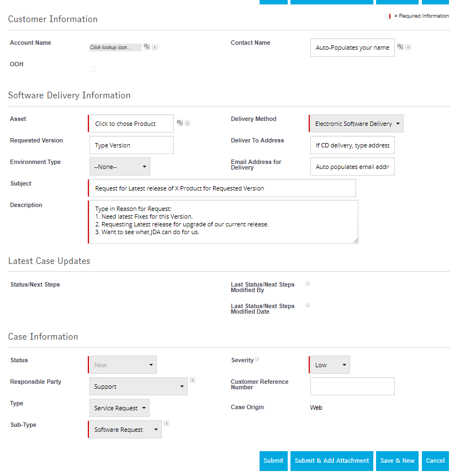Open the Severity dropdown set to Low
This screenshot has height=476, width=460.
[x=329, y=365]
